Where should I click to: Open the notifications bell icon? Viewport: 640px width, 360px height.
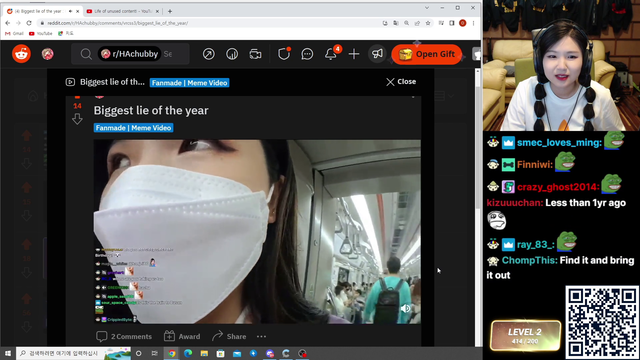pos(331,54)
